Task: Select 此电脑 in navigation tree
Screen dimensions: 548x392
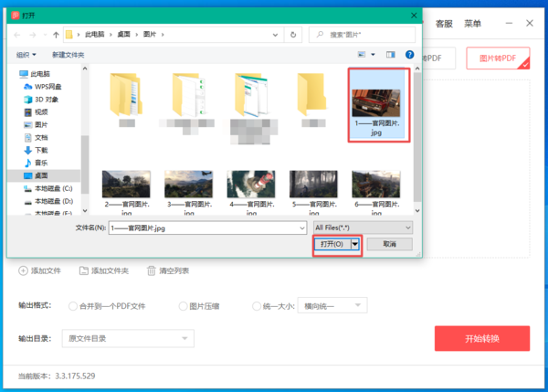Action: point(35,74)
